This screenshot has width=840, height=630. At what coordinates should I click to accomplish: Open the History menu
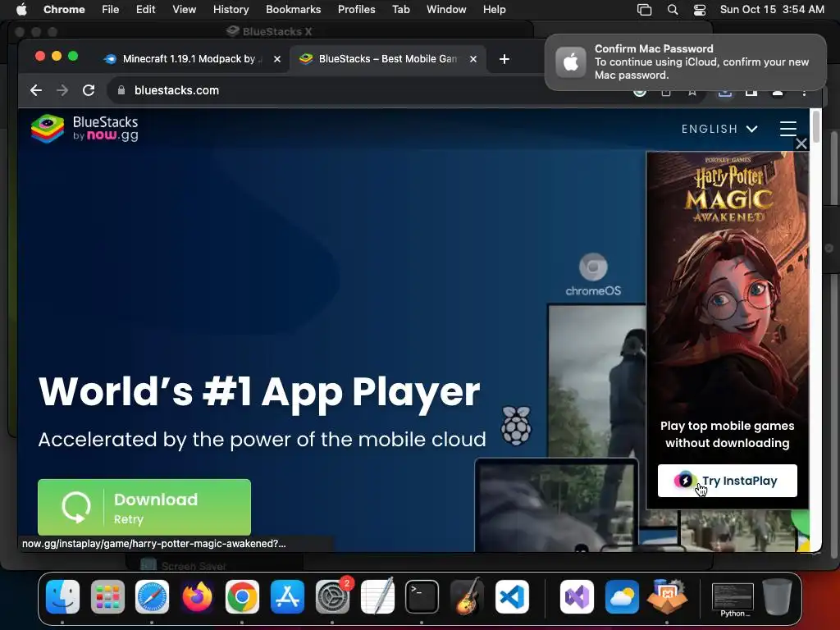click(231, 10)
